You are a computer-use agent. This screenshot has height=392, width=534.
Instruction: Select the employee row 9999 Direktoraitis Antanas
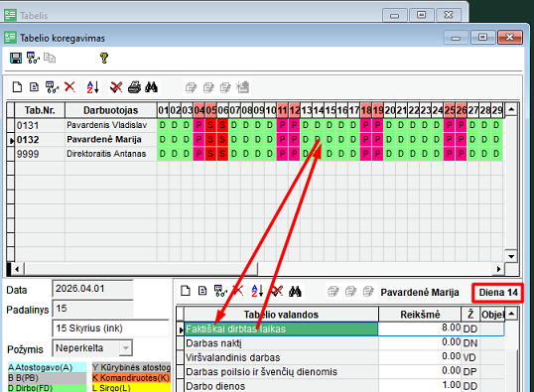coord(254,154)
